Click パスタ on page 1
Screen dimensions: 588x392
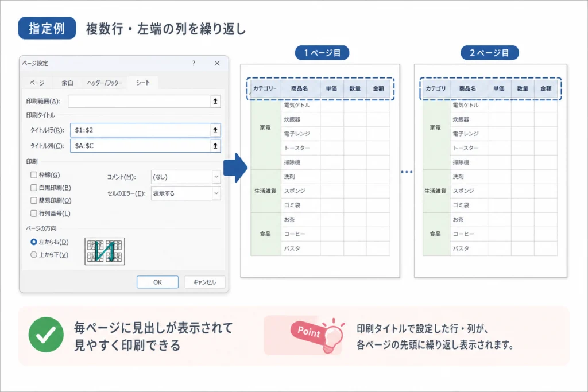click(292, 248)
